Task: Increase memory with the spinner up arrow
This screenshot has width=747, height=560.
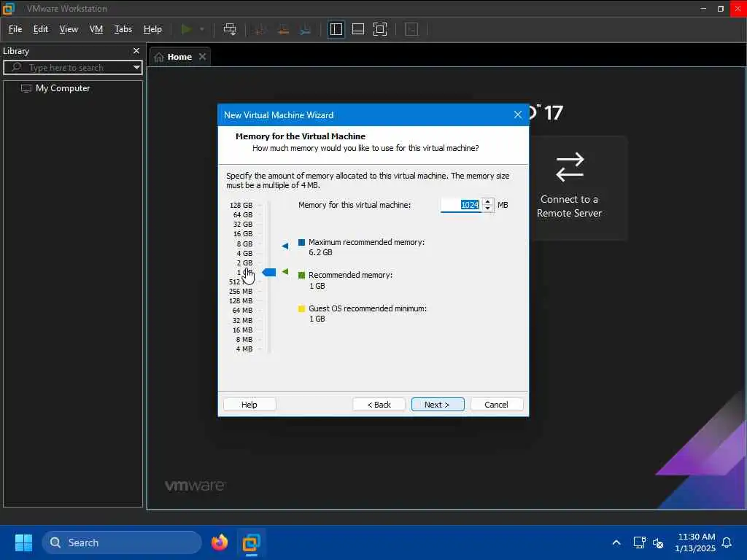Action: pyautogui.click(x=487, y=201)
